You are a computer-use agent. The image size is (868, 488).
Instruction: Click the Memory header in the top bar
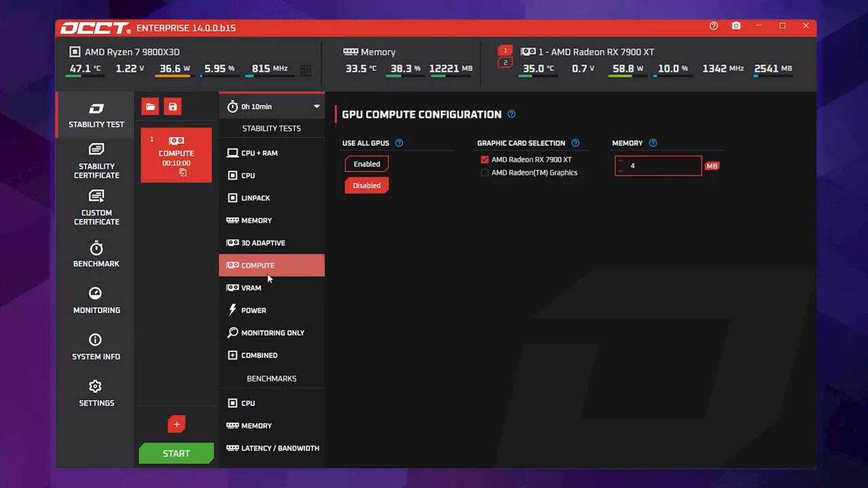370,52
